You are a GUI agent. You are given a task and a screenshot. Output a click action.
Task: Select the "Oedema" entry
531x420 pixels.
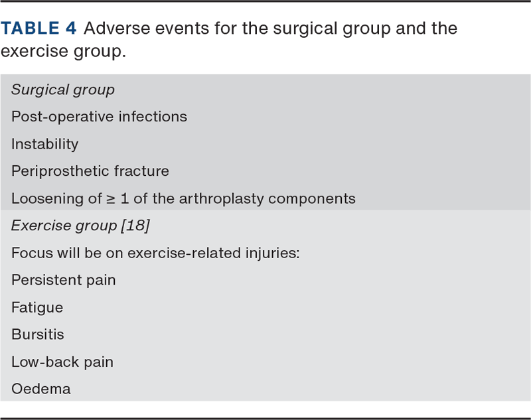click(40, 389)
